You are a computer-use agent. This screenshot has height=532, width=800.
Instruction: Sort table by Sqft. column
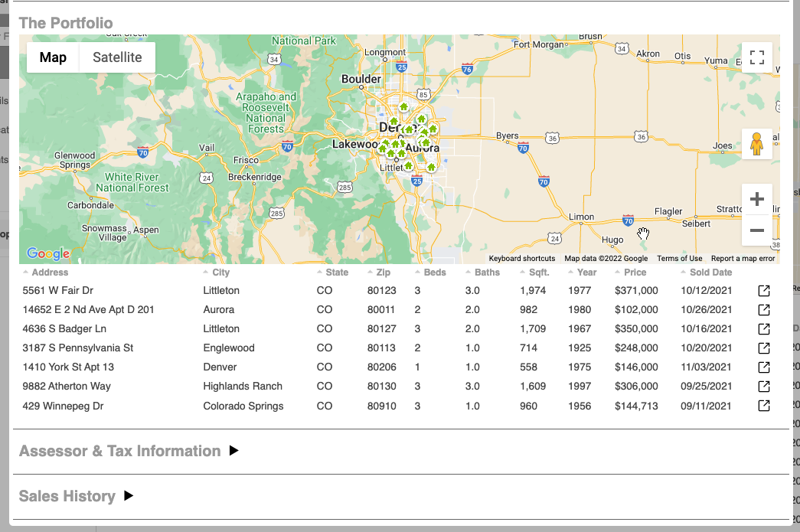coord(534,273)
